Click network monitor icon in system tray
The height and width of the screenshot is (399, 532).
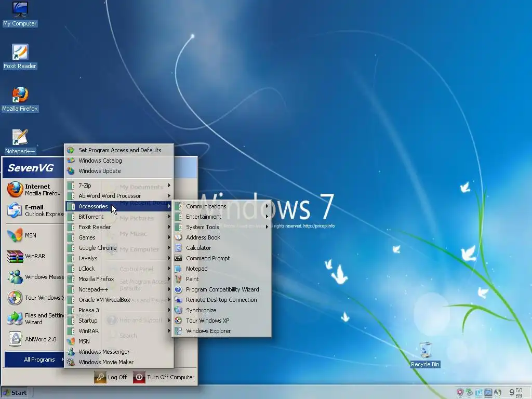click(488, 393)
